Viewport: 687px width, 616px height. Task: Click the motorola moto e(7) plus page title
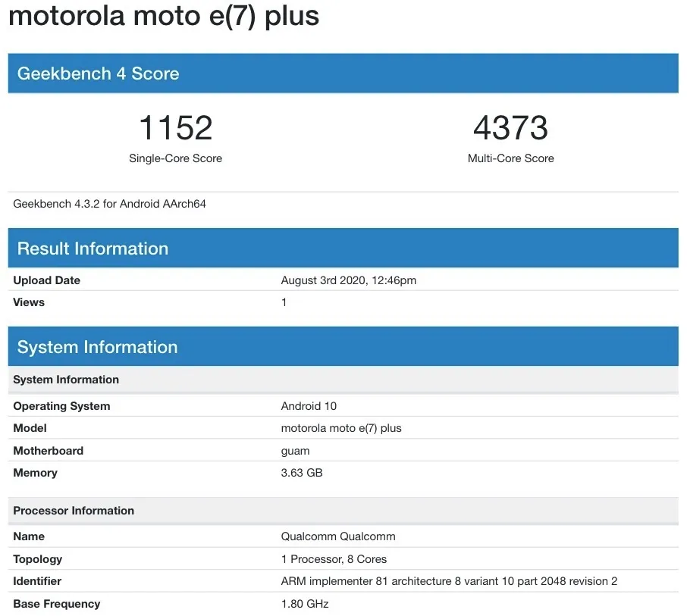pos(164,17)
